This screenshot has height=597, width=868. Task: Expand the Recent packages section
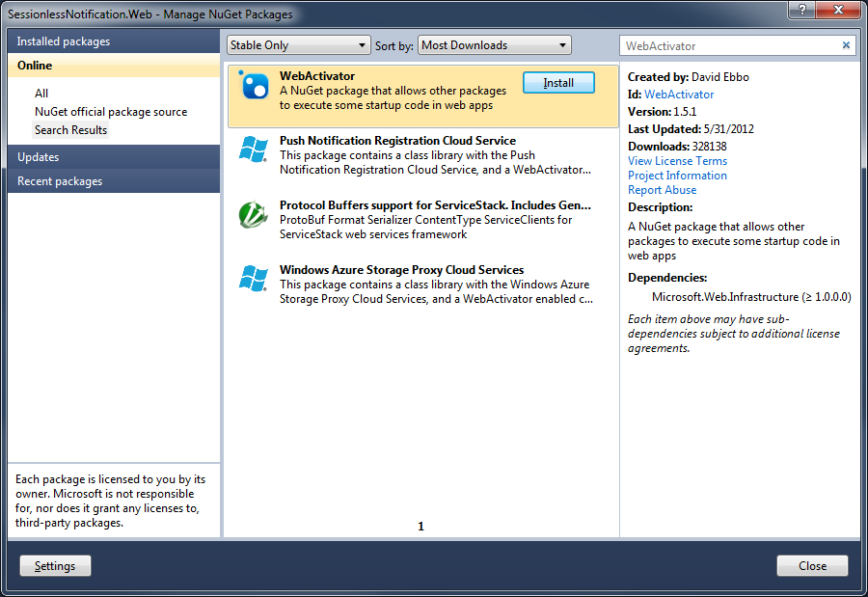point(114,181)
